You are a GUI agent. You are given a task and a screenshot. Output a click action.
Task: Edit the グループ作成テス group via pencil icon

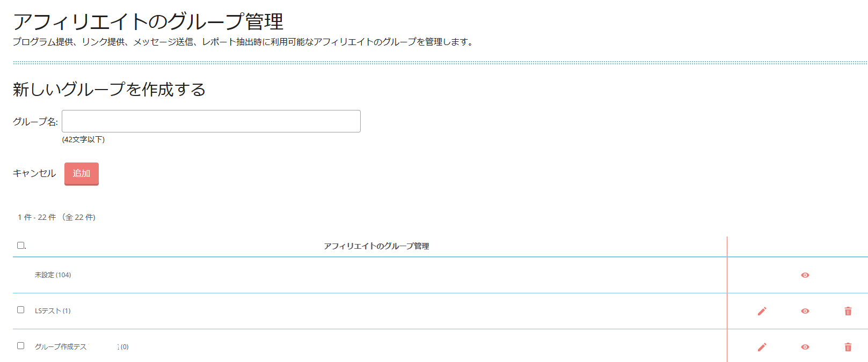click(762, 347)
